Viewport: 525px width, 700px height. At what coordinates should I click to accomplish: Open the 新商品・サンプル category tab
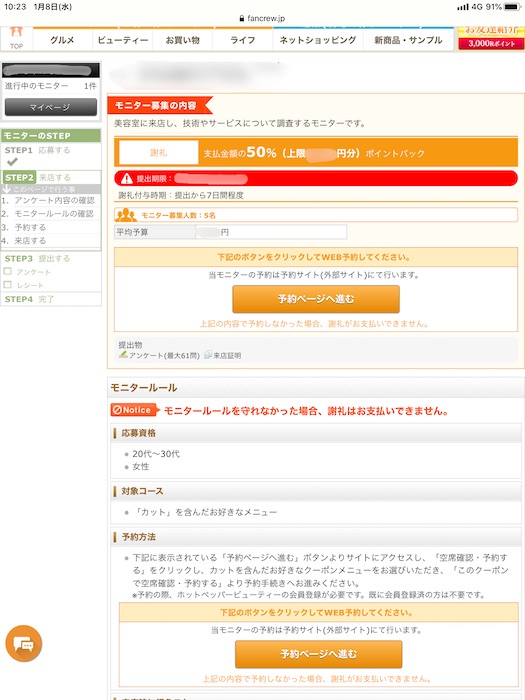[408, 40]
